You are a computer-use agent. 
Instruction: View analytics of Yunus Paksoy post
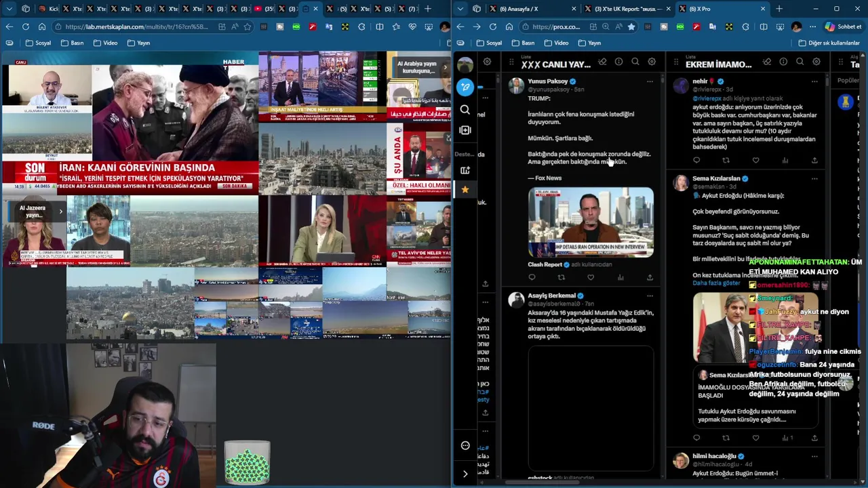pyautogui.click(x=620, y=277)
